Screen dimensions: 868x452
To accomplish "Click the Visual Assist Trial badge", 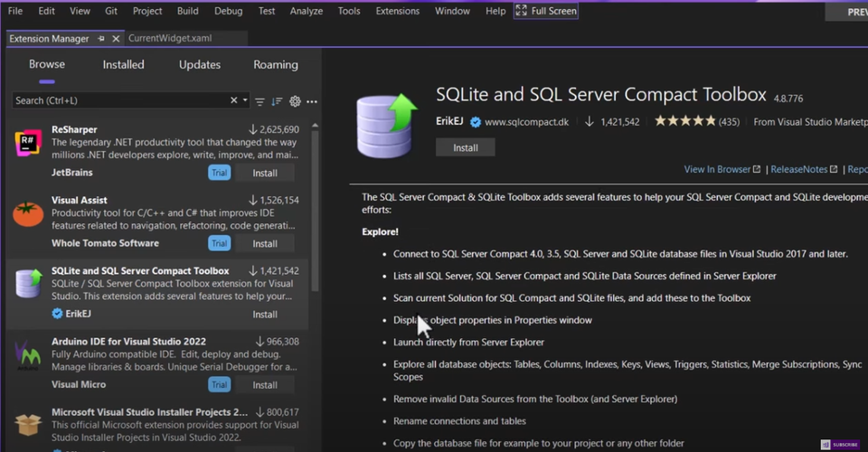I will tap(219, 243).
